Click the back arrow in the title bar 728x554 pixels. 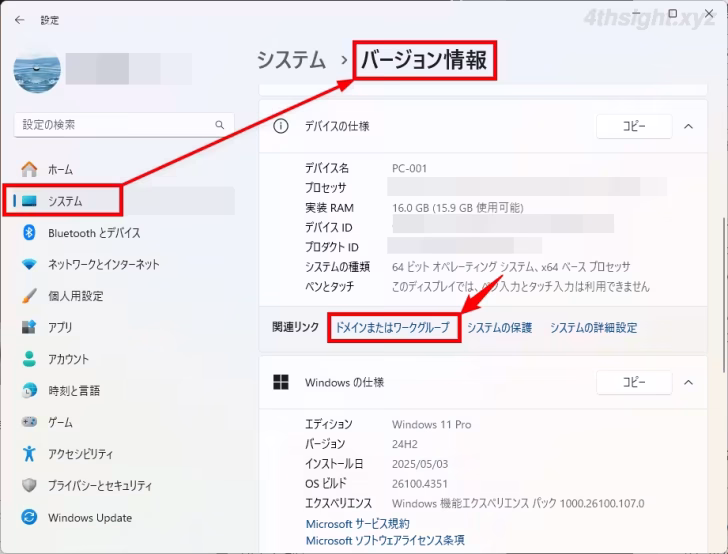point(19,20)
